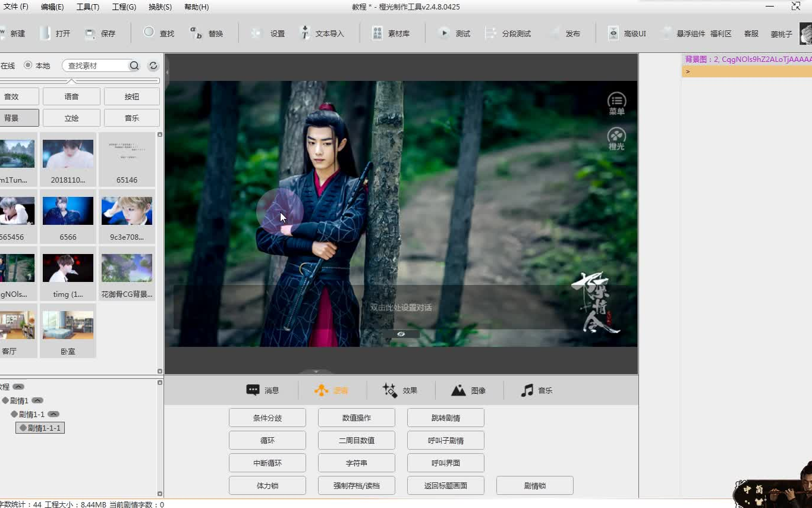Screen dimensions: 812x508
Task: Click 字符串 string button
Action: pos(357,463)
